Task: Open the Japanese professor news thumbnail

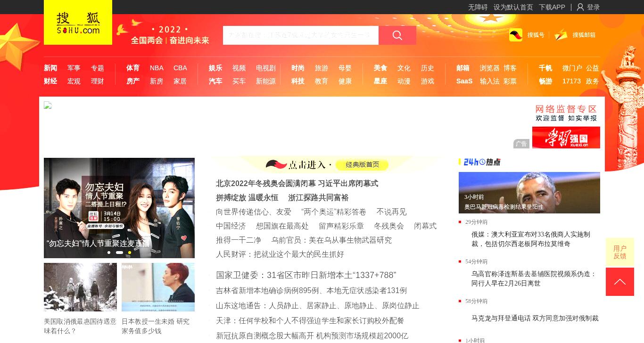Action: 158,287
